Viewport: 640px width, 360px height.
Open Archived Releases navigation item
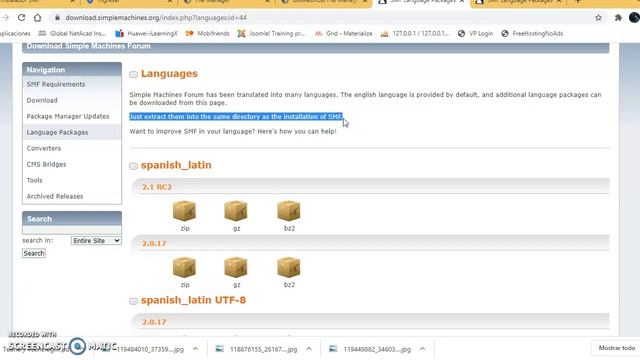[x=55, y=196]
